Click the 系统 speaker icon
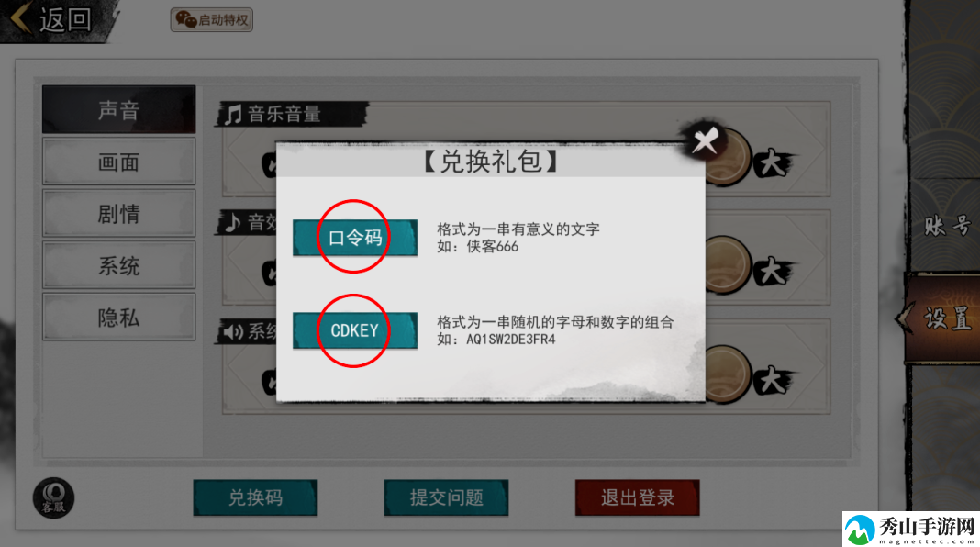 point(234,331)
